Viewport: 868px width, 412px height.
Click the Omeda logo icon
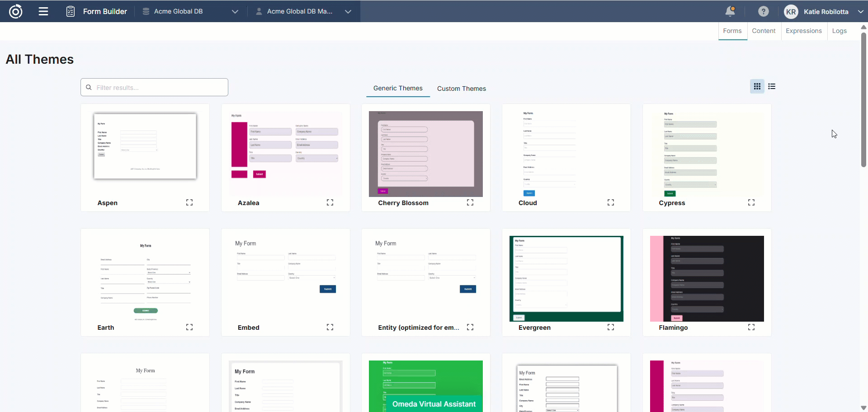15,11
